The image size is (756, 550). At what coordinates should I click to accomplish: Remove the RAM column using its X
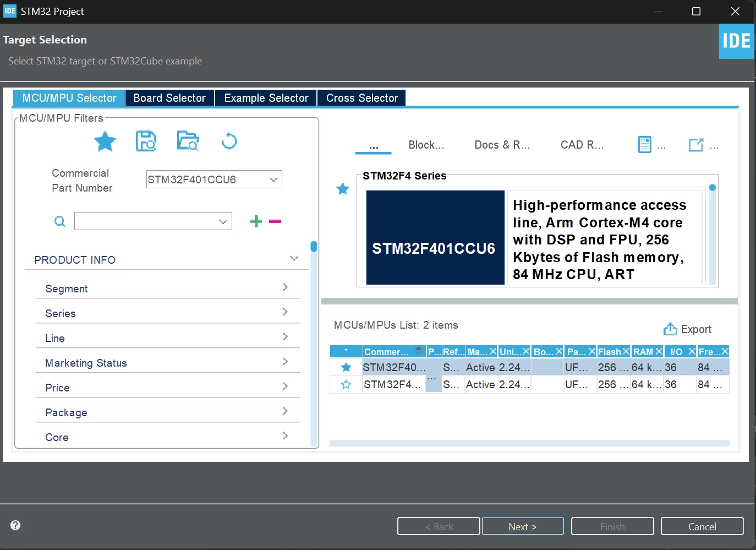(659, 351)
